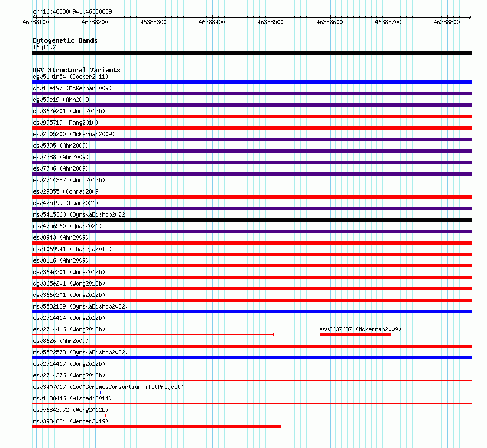This screenshot has height=448, width=487.
Task: Click ruler position 46388700
Action: coord(389,22)
